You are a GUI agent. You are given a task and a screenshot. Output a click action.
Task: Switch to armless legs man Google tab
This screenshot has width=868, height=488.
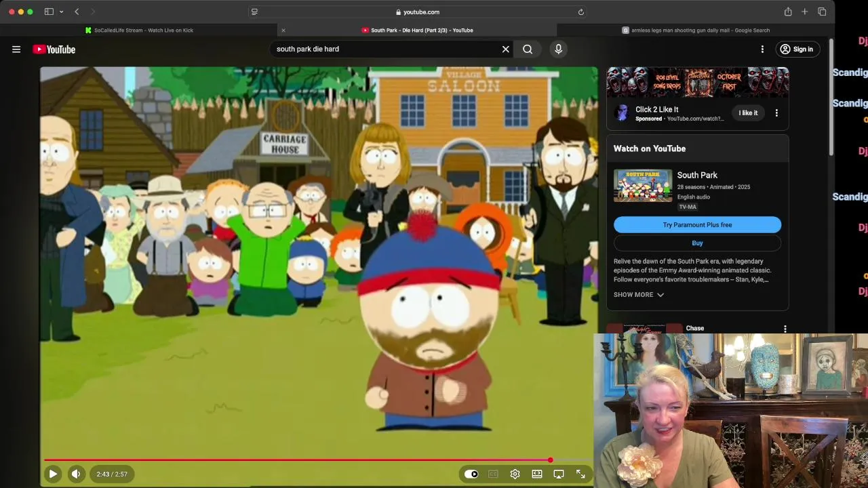coord(696,30)
